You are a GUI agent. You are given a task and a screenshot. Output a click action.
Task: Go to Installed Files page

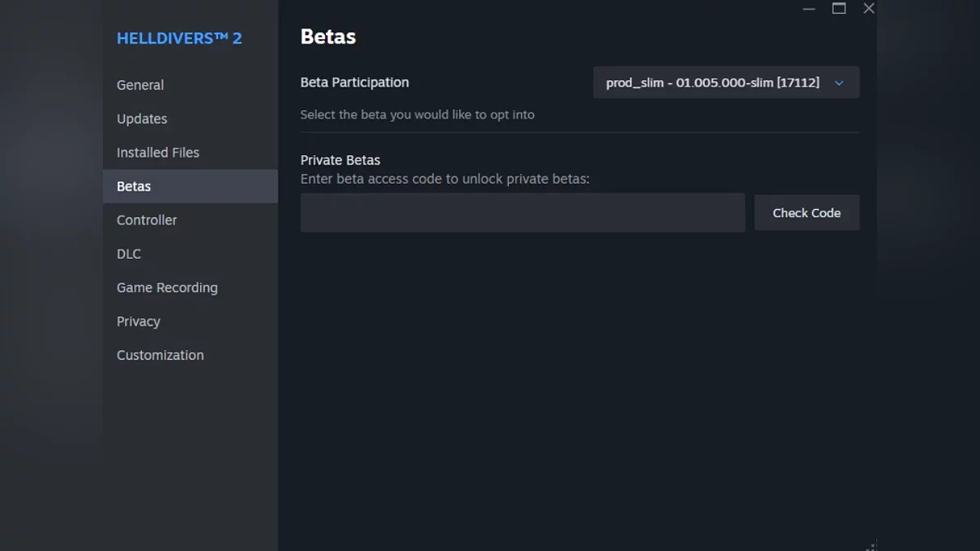click(x=158, y=153)
